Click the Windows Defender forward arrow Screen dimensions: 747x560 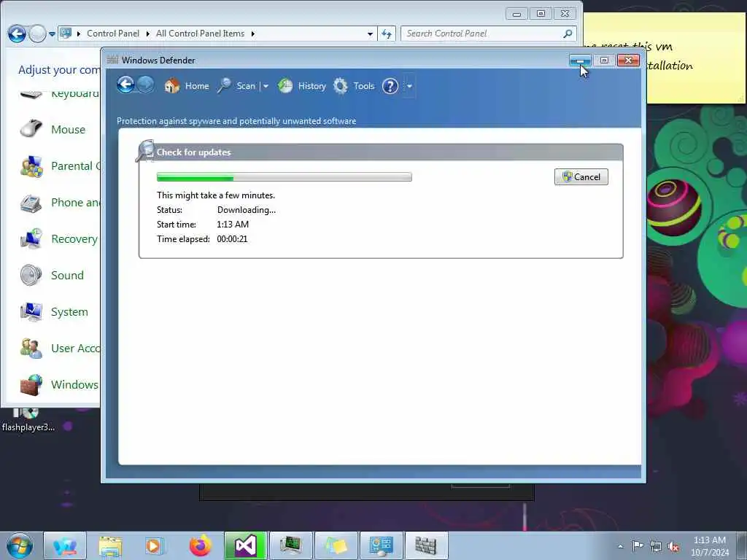point(146,85)
